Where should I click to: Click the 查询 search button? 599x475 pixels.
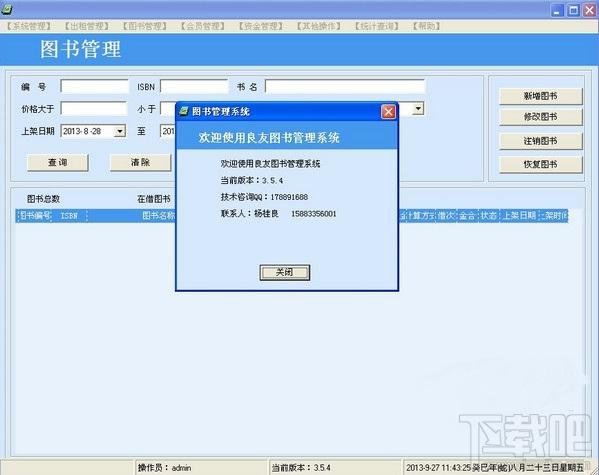click(58, 162)
